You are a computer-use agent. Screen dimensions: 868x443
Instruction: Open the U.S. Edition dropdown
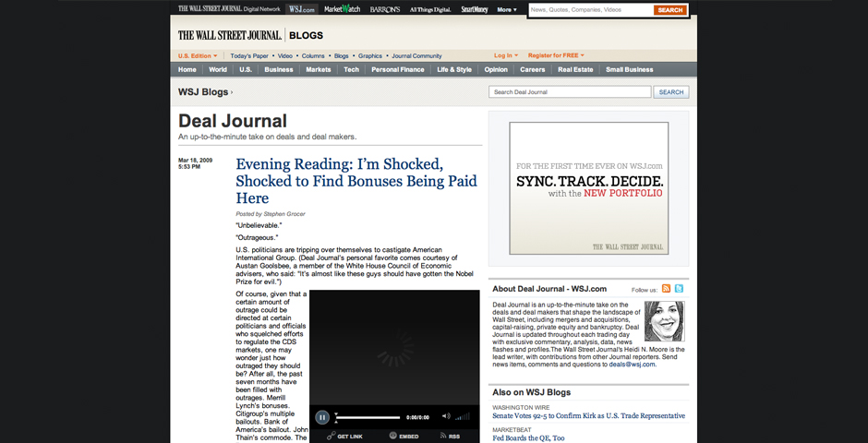pos(198,56)
